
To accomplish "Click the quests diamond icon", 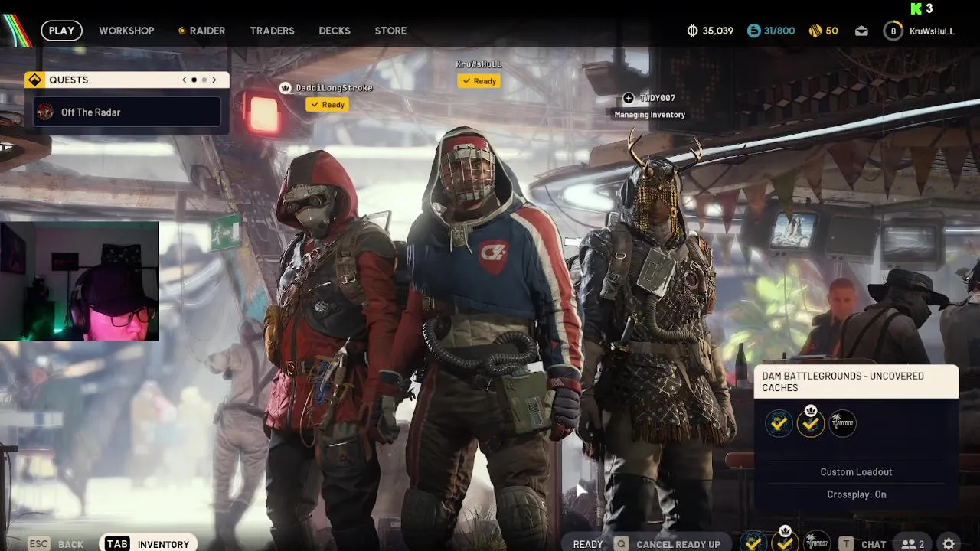I will [34, 80].
